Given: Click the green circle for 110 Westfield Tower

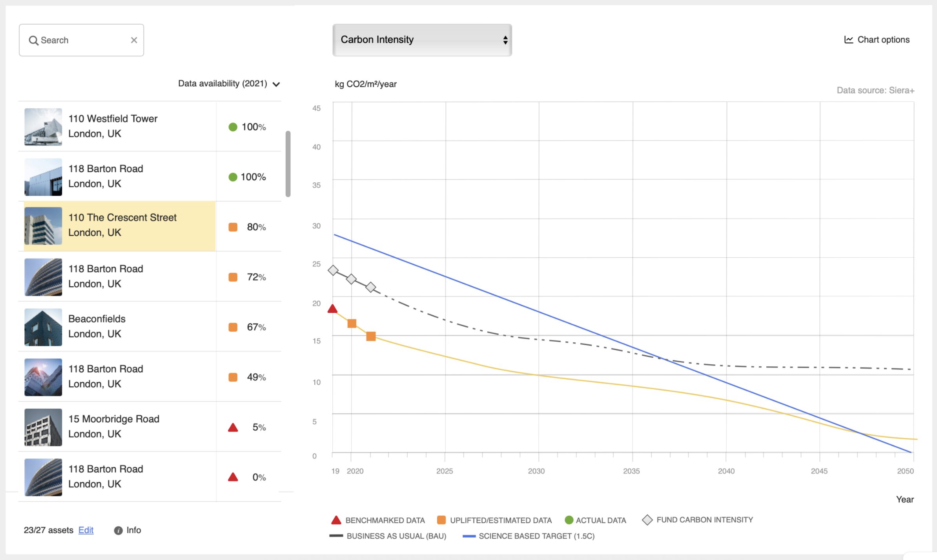Looking at the screenshot, I should 233,127.
